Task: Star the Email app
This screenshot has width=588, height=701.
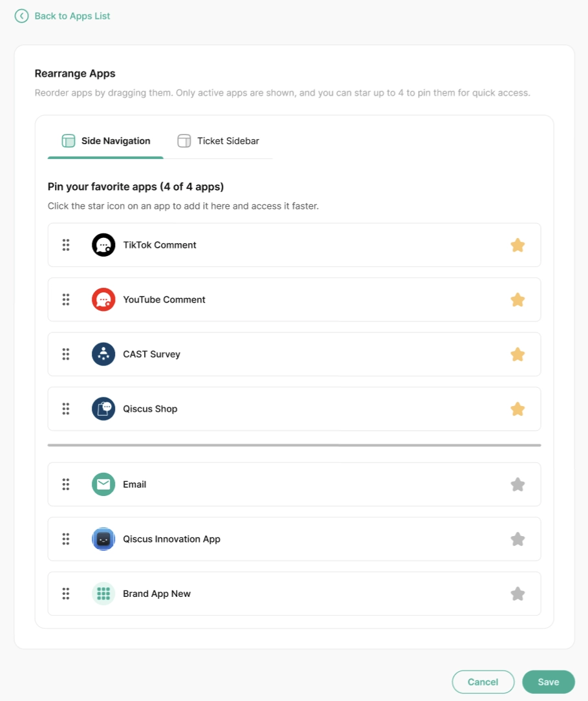Action: coord(518,484)
